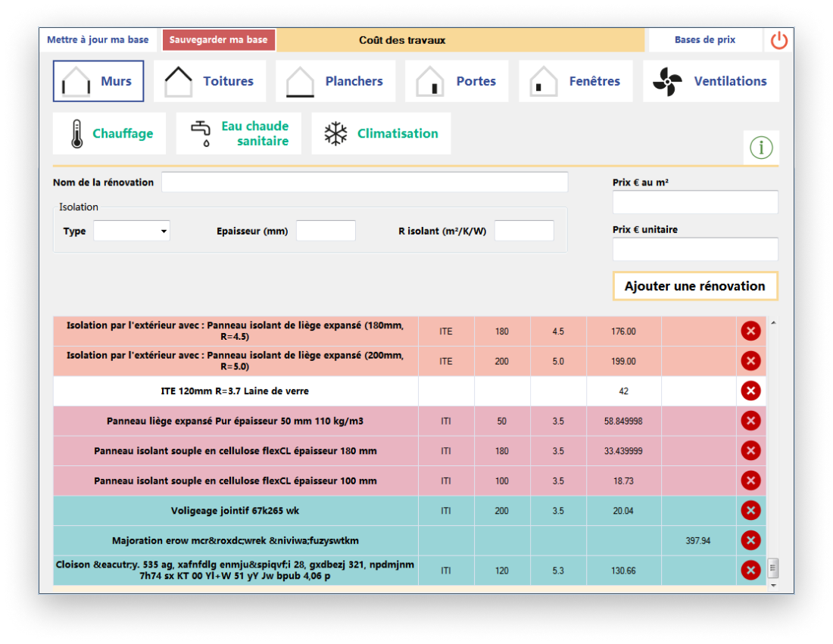Open the isolation Type dropdown
This screenshot has width=833, height=644.
[132, 231]
